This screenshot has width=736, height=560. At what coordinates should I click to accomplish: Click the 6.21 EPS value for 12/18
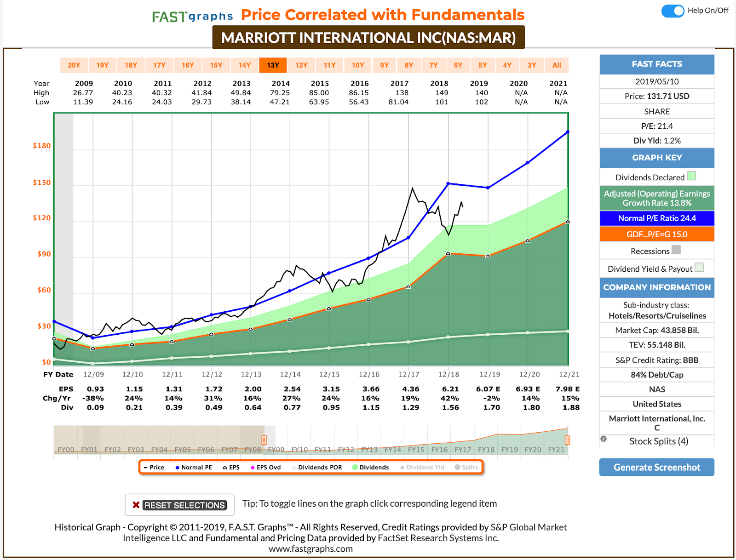[450, 389]
